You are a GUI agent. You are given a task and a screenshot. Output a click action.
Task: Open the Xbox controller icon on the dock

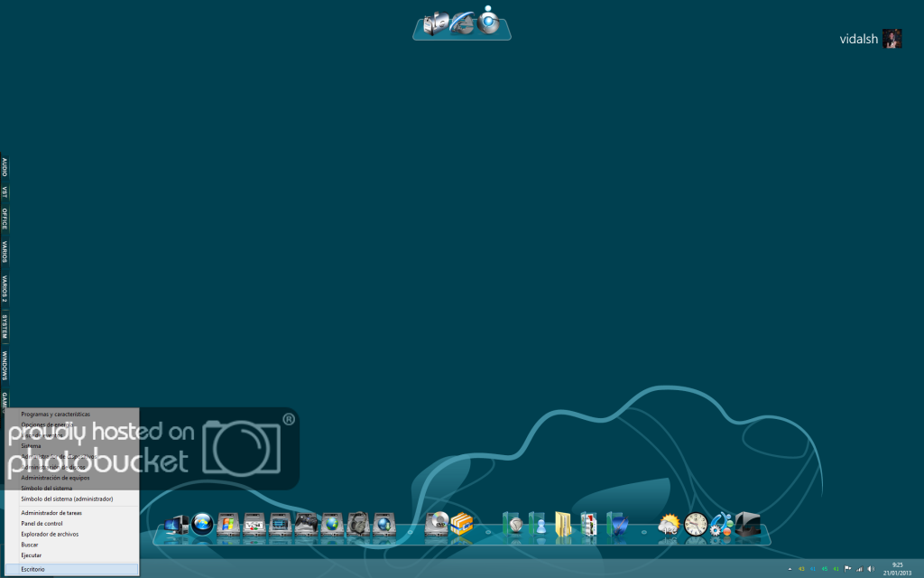coord(305,524)
